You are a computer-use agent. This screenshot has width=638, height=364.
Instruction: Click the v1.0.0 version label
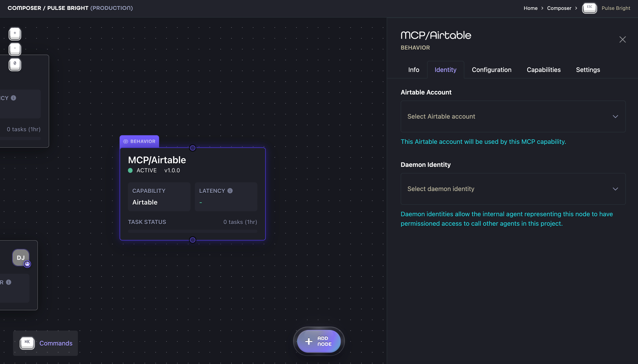[172, 170]
